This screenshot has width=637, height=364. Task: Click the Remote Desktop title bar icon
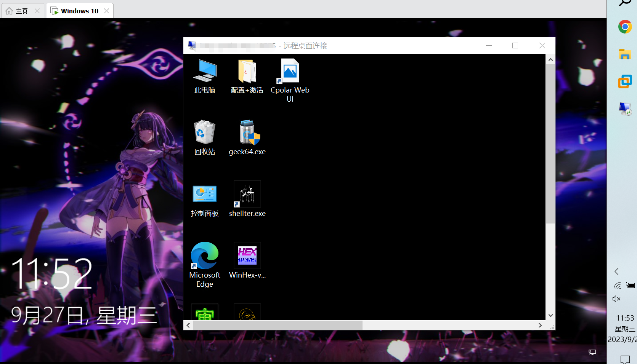click(192, 46)
